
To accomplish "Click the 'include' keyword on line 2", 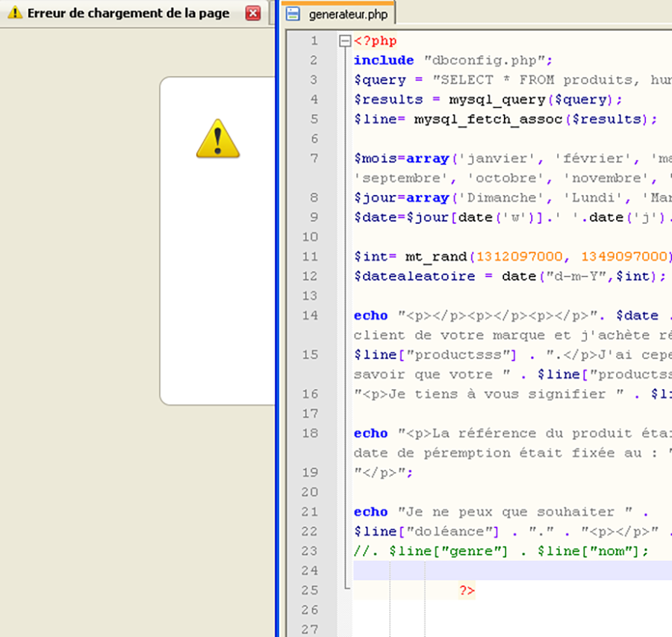I will 384,60.
